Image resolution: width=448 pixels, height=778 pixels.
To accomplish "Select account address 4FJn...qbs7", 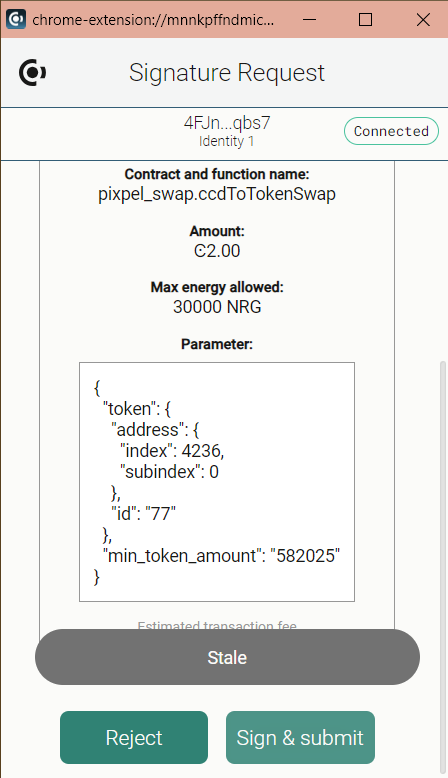I will point(227,123).
